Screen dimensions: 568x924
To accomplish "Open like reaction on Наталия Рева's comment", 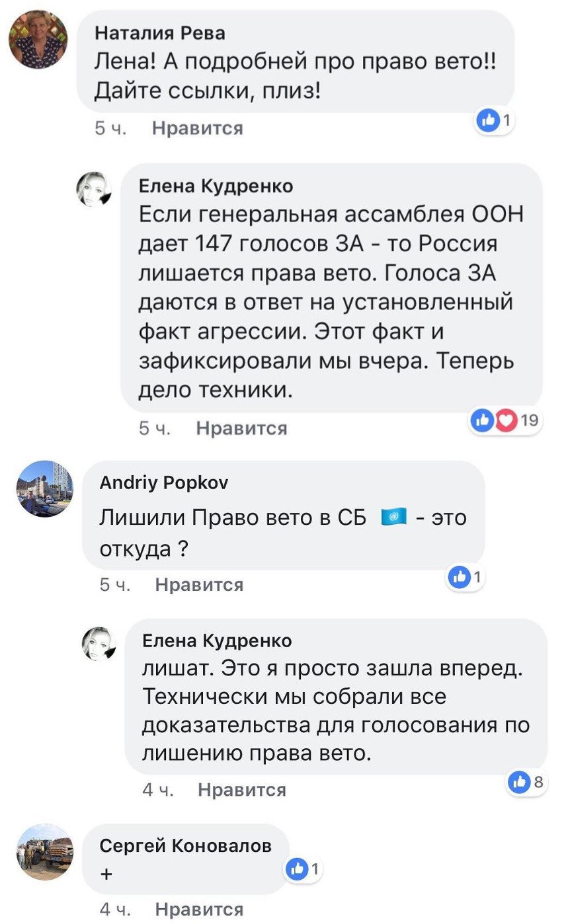I will coord(489,120).
